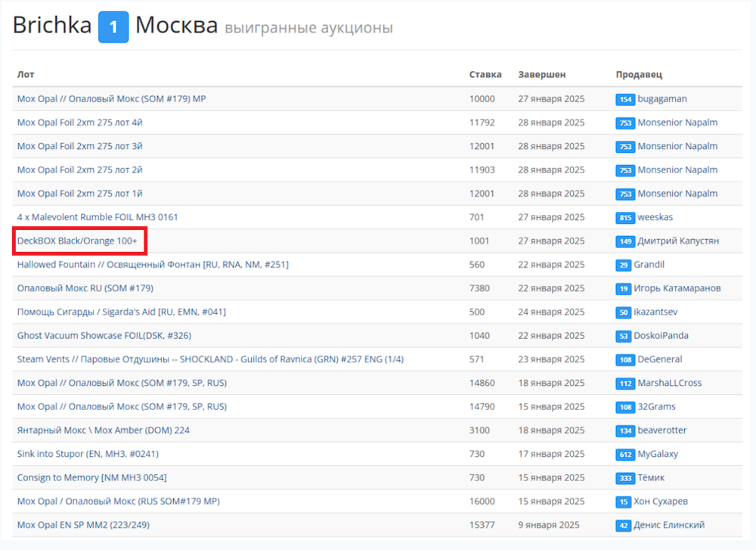Click the blue rating badge next to Brichka
The image size is (756, 550).
(113, 27)
